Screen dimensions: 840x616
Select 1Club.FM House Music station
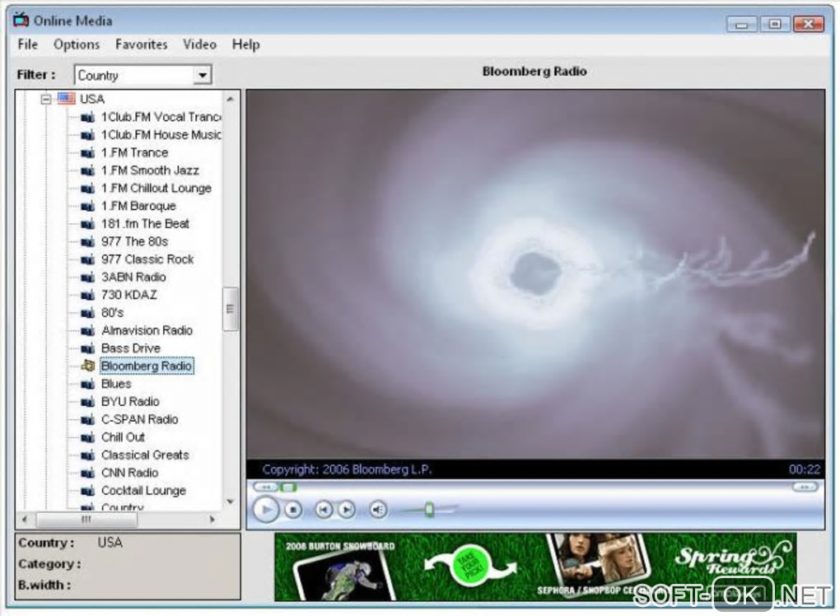pos(161,134)
